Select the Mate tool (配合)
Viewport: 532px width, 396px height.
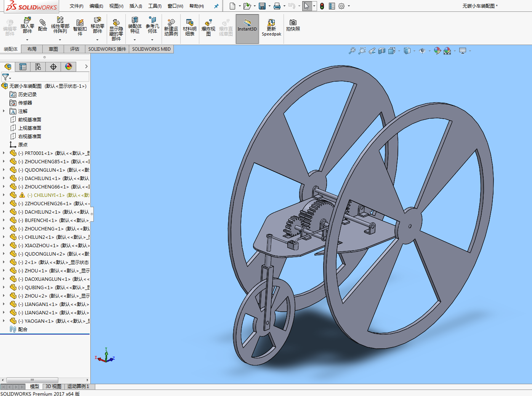pos(43,25)
